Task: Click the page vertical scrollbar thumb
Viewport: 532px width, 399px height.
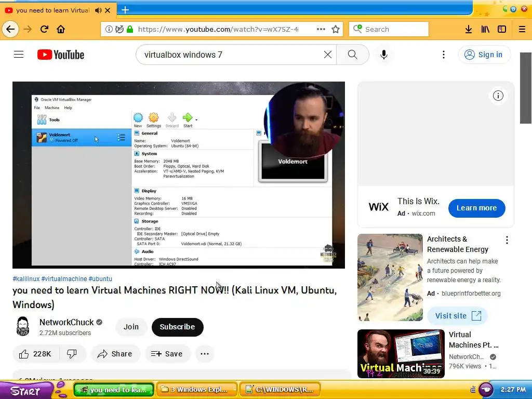Action: tap(526, 88)
